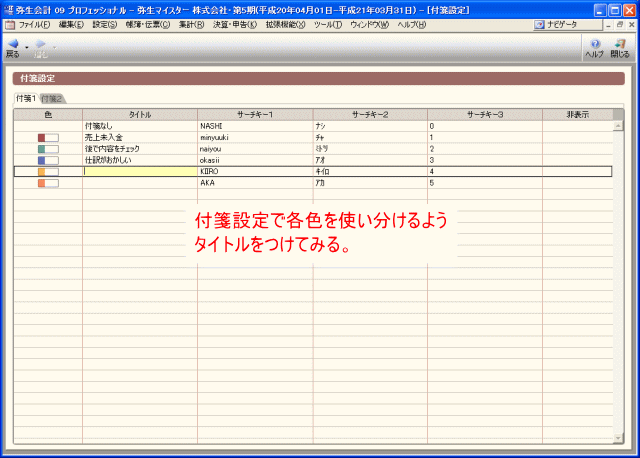This screenshot has width=640, height=458.
Task: Click search key 3 cell with value 5
Action: [x=485, y=183]
